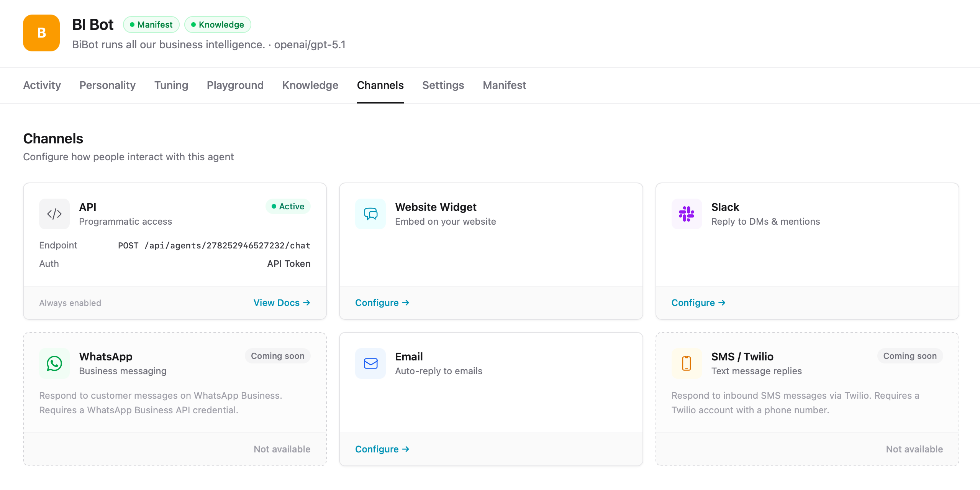Click the Slack icon
Viewport: 980px width, 490px height.
click(x=687, y=214)
